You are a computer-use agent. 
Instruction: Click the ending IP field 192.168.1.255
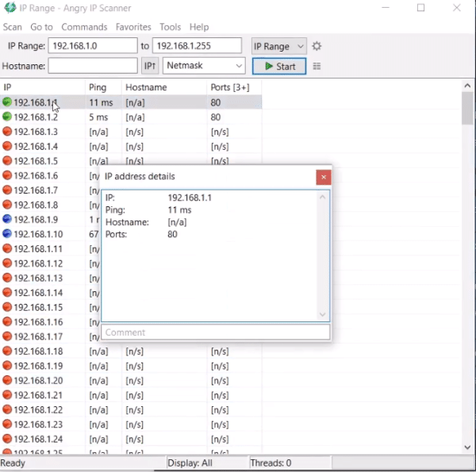tap(197, 46)
